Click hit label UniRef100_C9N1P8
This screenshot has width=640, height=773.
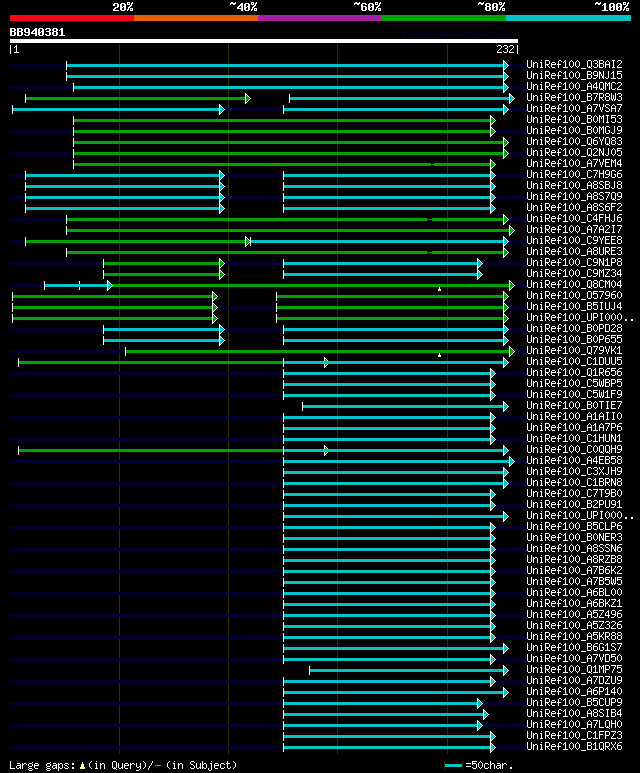coord(574,262)
